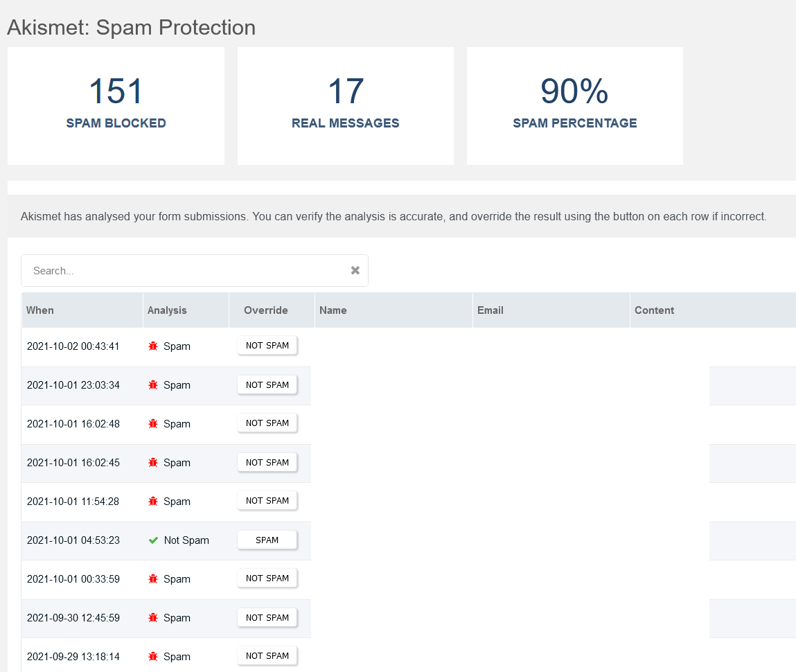This screenshot has width=796, height=672.
Task: Click the 151 Spam Blocked card
Action: pos(116,106)
